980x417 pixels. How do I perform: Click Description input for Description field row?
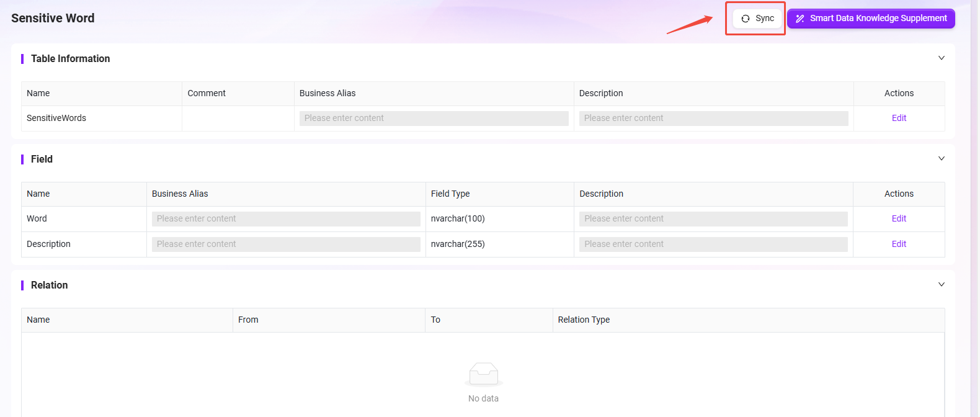point(713,244)
